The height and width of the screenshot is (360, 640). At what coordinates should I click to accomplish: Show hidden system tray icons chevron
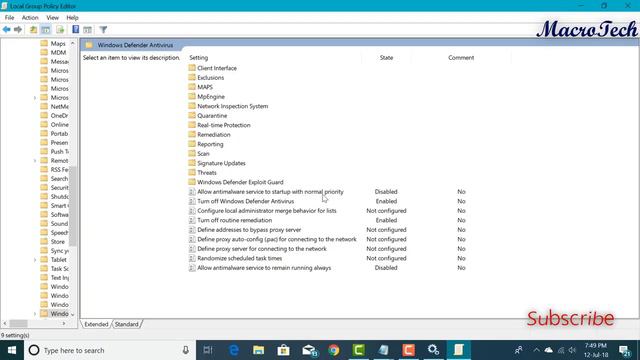[x=536, y=350]
